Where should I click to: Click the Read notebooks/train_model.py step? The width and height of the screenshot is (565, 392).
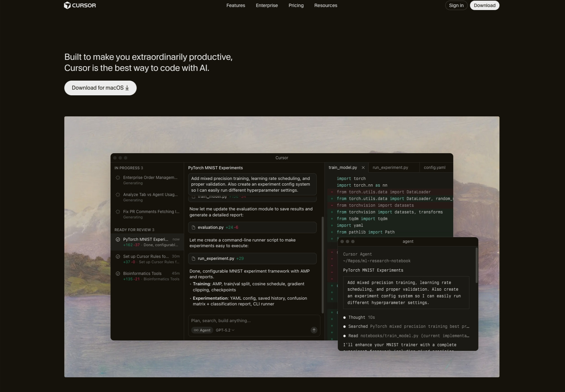(406, 335)
